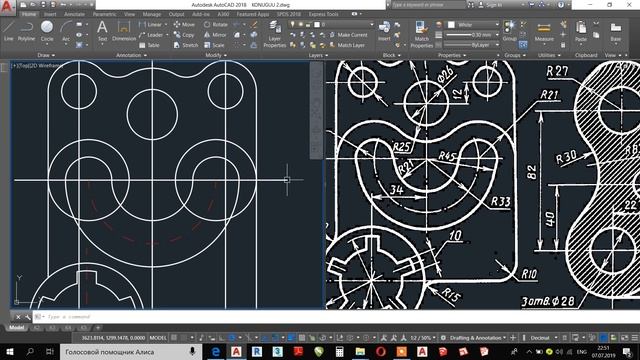Activate the Copy command
640x360 pixels.
[x=184, y=35]
